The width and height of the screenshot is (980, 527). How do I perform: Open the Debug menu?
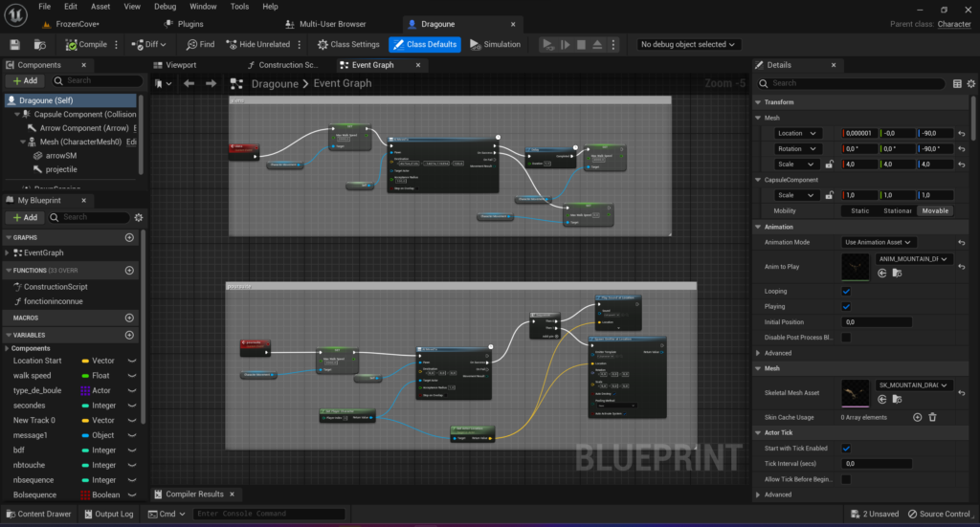[x=165, y=7]
